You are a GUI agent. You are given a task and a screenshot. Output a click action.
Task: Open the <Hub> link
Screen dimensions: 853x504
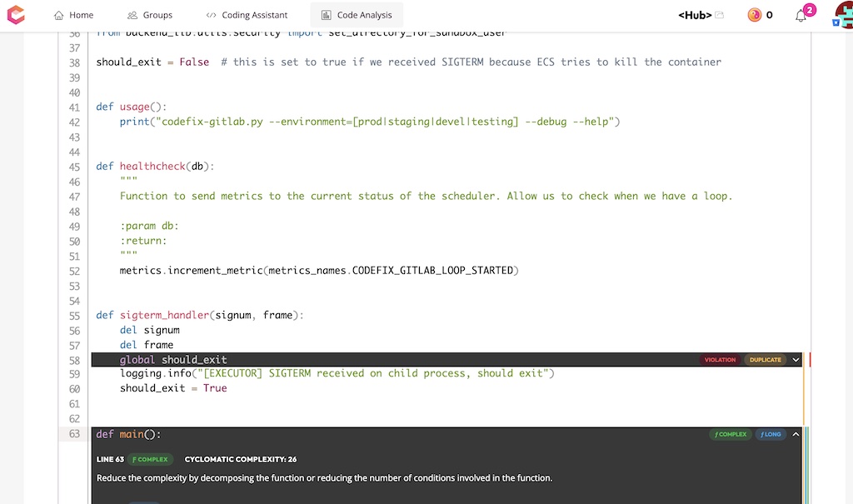coord(695,15)
